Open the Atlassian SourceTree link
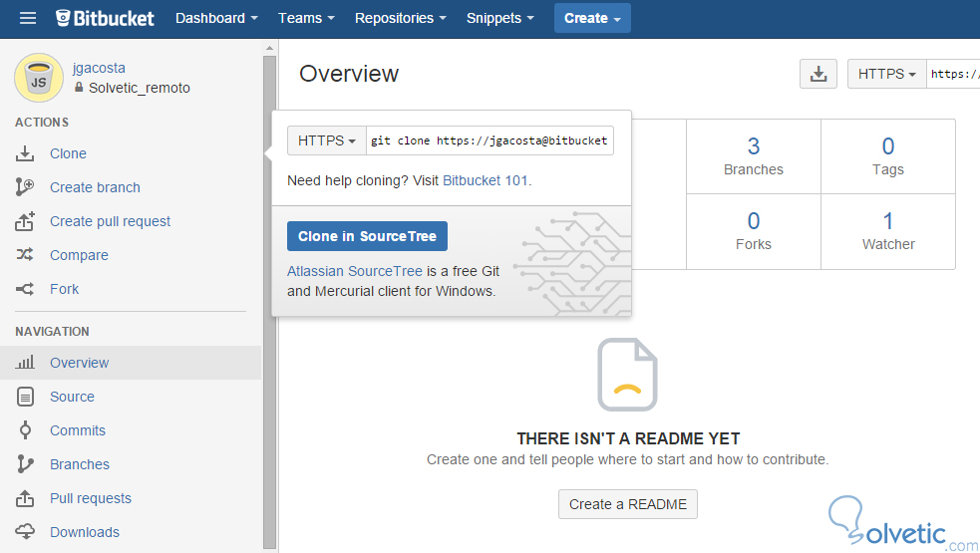Viewport: 980px width, 553px height. click(x=354, y=271)
